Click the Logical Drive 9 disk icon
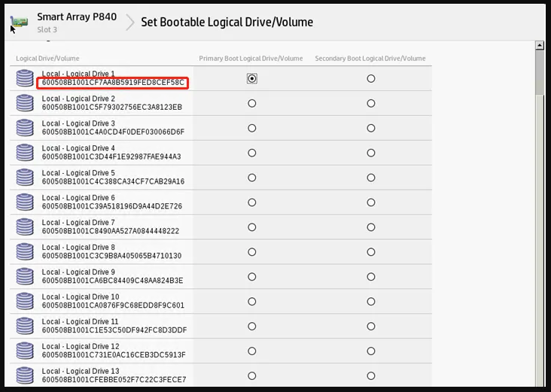The width and height of the screenshot is (551, 392). pyautogui.click(x=25, y=276)
